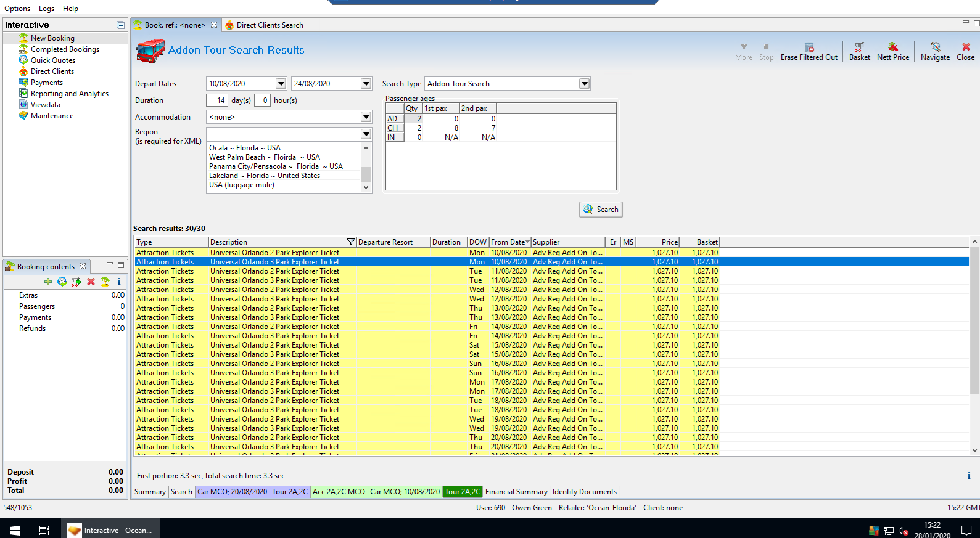The height and width of the screenshot is (538, 980).
Task: Close the Book. ref. tab with its X
Action: tap(214, 25)
